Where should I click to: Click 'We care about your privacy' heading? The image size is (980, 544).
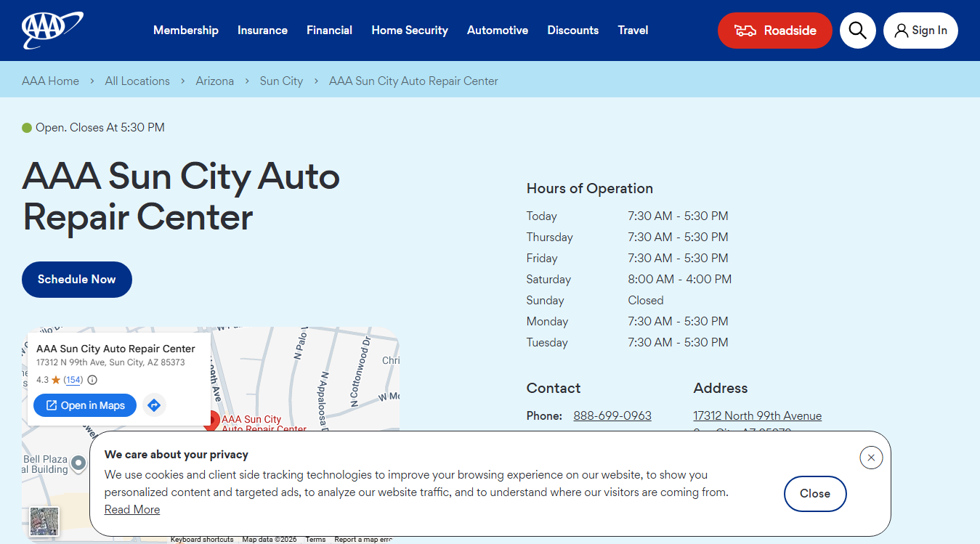[177, 455]
